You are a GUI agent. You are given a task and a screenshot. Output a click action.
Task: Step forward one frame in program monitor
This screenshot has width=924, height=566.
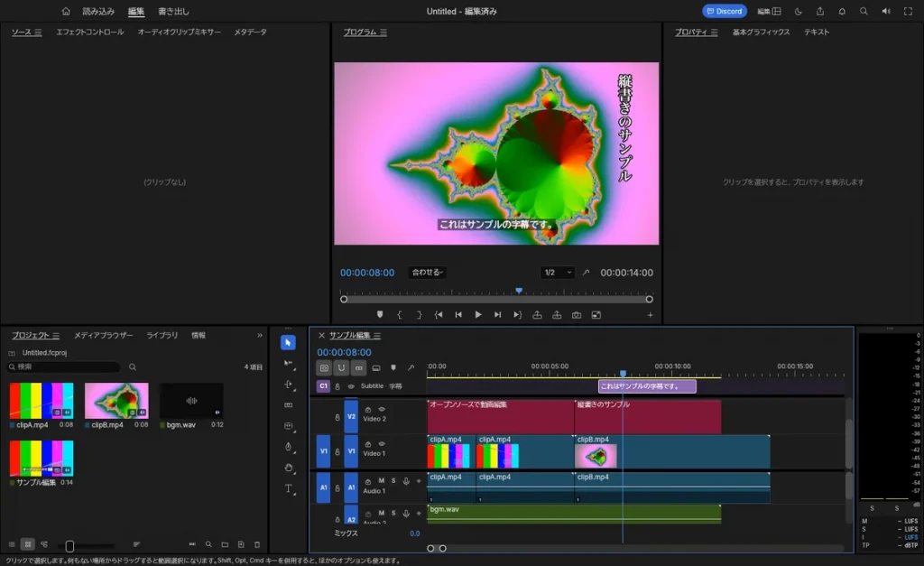click(497, 315)
